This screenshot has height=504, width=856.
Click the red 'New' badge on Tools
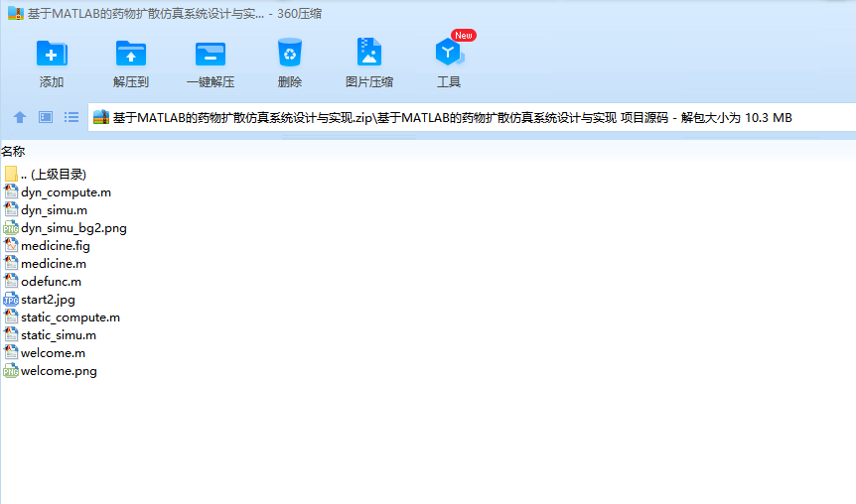(464, 36)
